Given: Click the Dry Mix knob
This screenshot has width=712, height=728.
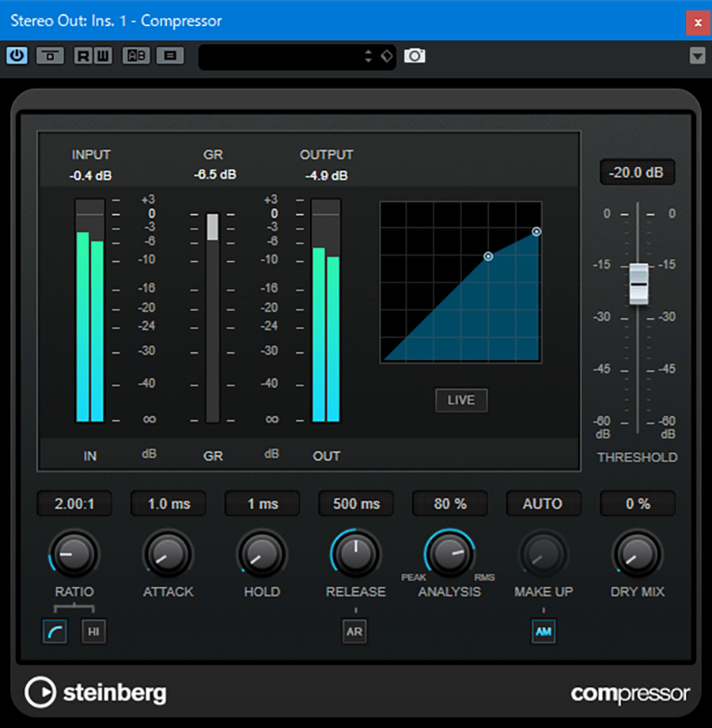Looking at the screenshot, I should point(638,554).
